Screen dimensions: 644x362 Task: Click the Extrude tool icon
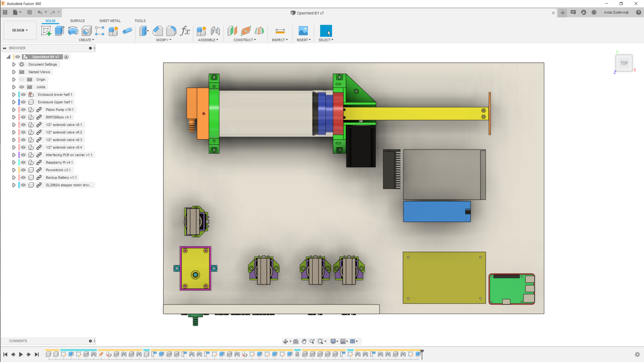60,31
